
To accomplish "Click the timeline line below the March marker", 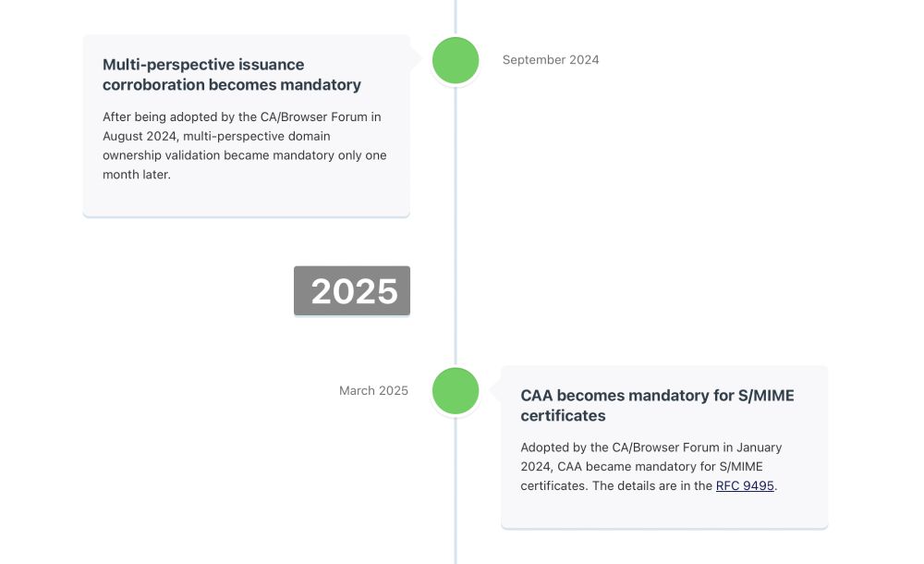I will pyautogui.click(x=456, y=491).
